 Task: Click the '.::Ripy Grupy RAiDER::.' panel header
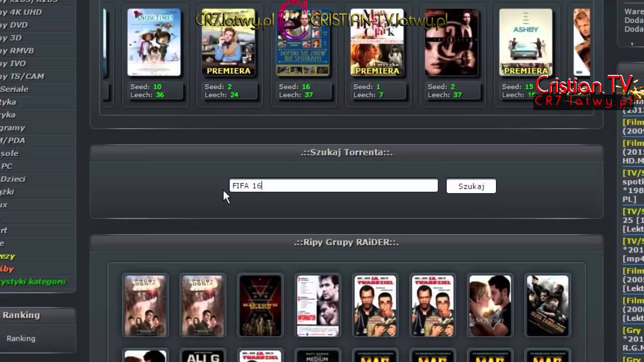click(x=347, y=242)
